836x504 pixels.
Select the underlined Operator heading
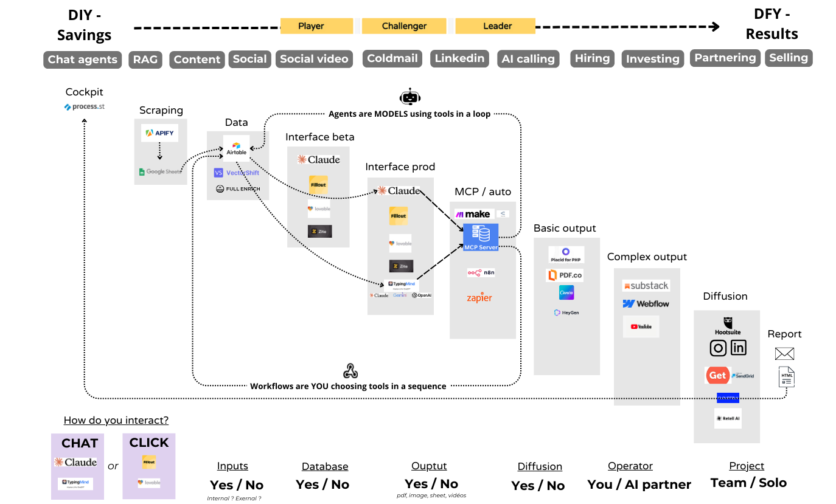[630, 466]
